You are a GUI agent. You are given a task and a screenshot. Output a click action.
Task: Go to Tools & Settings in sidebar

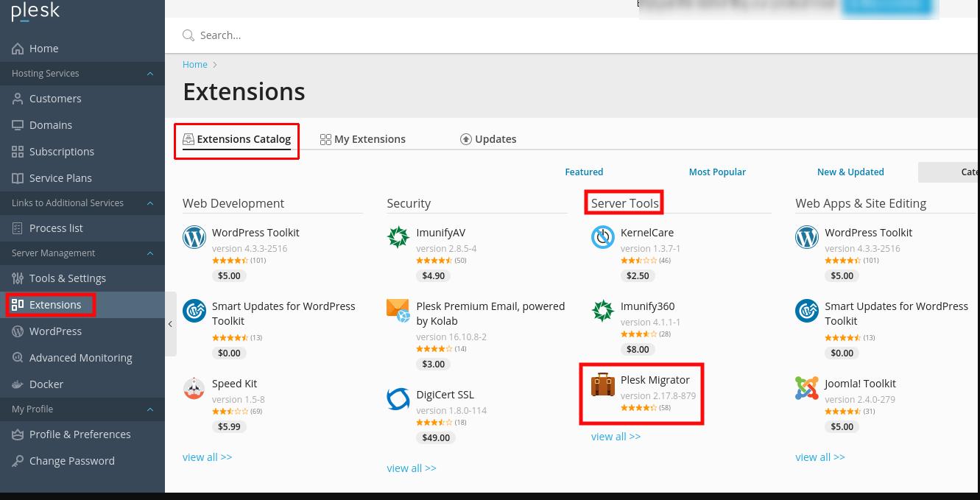pos(67,278)
